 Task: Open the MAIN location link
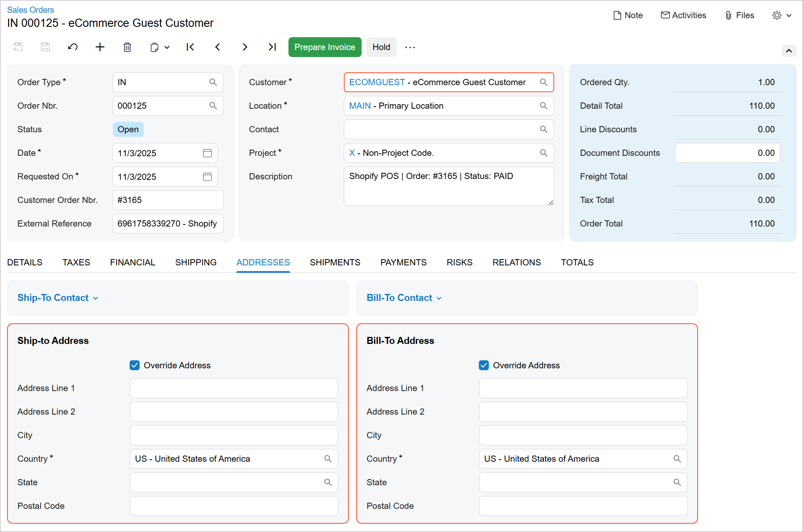[360, 106]
